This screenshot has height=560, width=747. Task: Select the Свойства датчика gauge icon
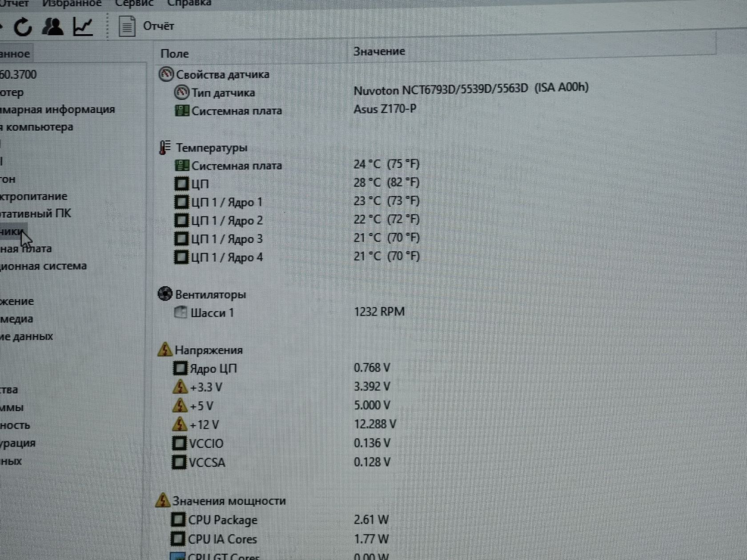166,74
